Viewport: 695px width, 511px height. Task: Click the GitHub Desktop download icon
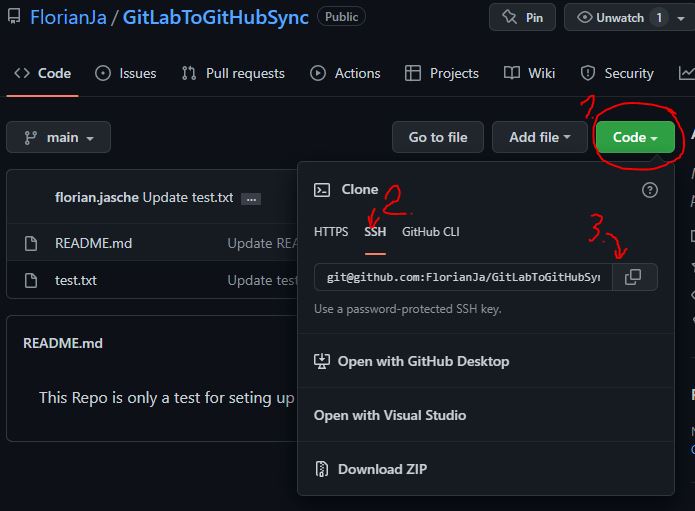(322, 361)
